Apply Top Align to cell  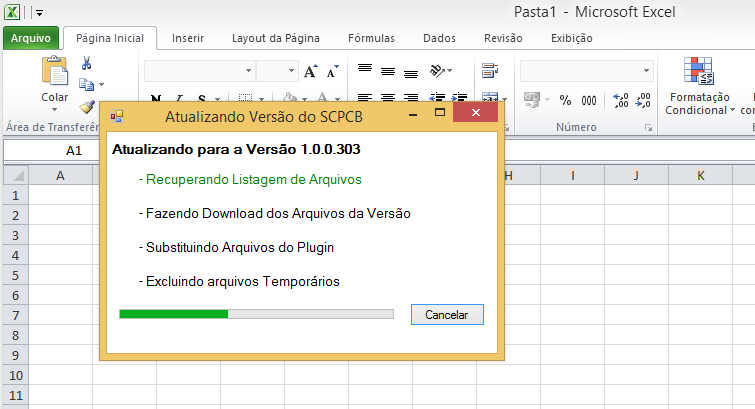(x=365, y=70)
